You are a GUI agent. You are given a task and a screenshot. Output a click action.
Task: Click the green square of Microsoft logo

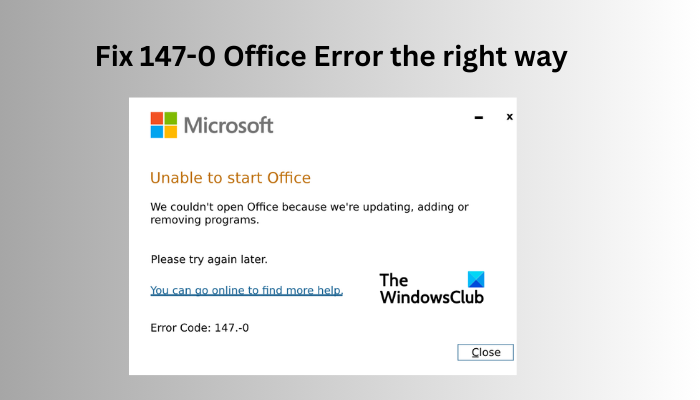pyautogui.click(x=171, y=118)
